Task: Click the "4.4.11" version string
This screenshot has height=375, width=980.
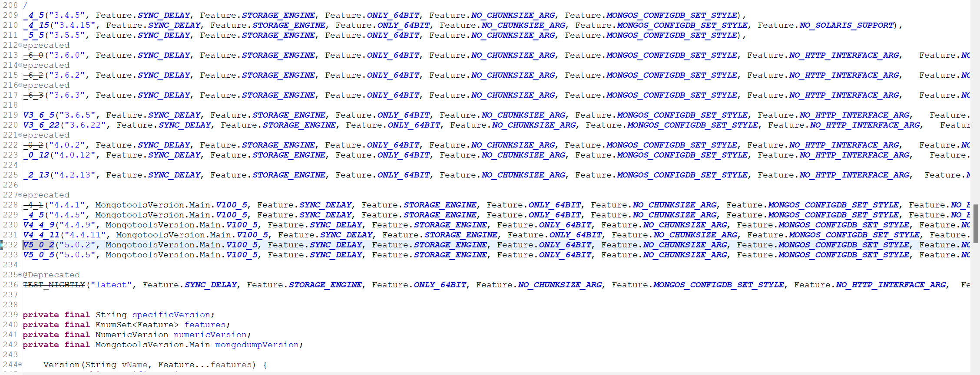Action: tap(86, 235)
